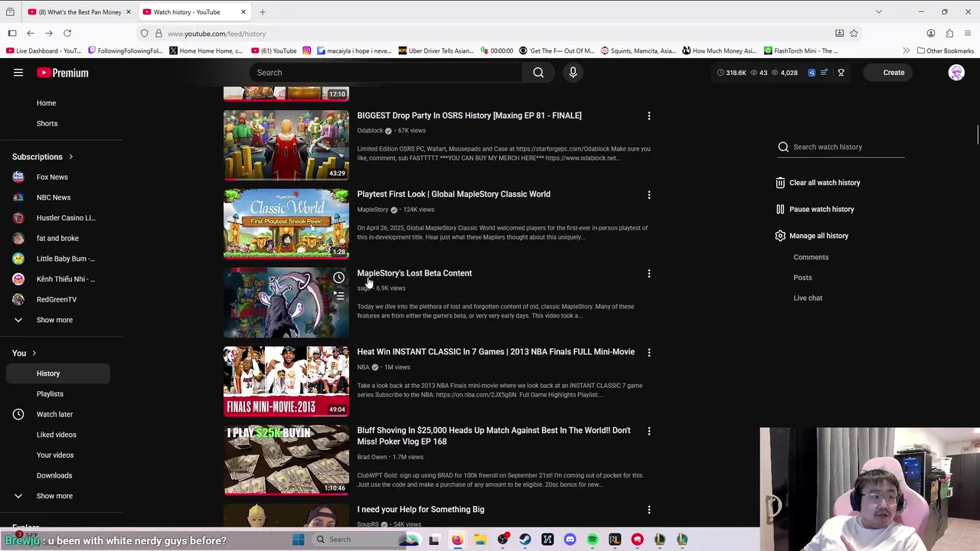Screen dimensions: 980x551
Task: Open Comments history link
Action: pos(811,257)
